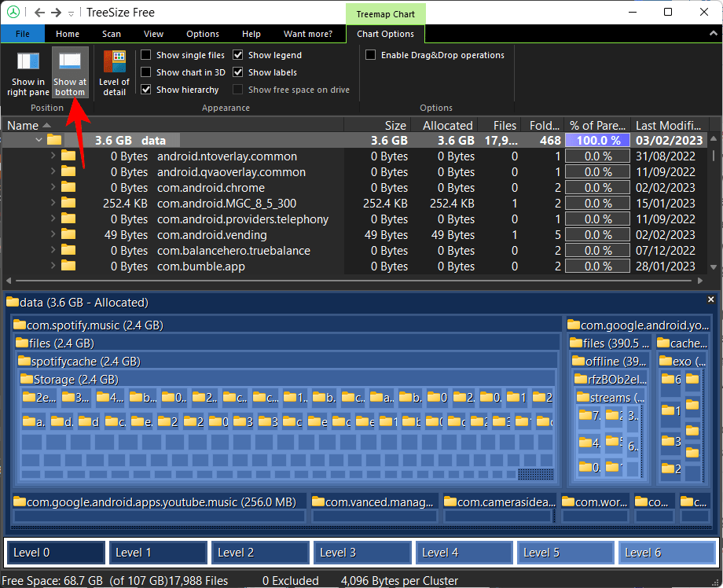Switch to the Scan ribbon tab
This screenshot has width=723, height=588.
pos(111,34)
